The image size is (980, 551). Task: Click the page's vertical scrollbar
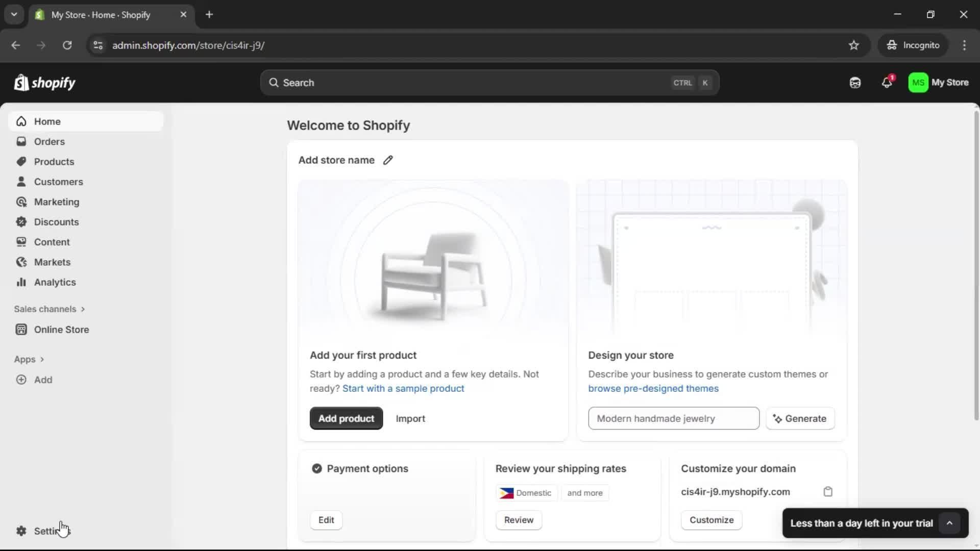[x=976, y=265]
